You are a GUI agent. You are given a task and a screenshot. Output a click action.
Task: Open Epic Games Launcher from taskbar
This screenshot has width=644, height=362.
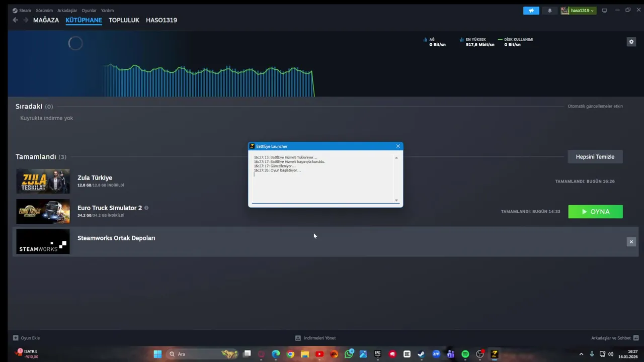click(378, 354)
